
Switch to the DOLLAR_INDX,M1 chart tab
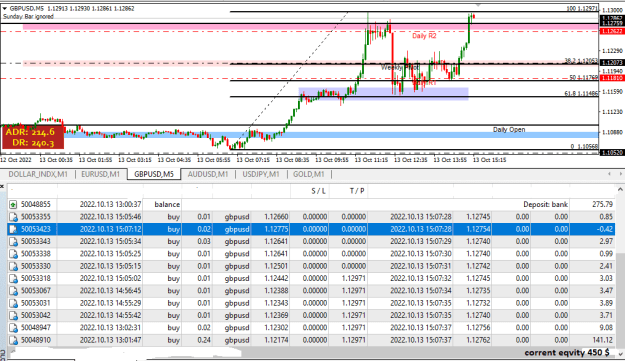point(38,174)
